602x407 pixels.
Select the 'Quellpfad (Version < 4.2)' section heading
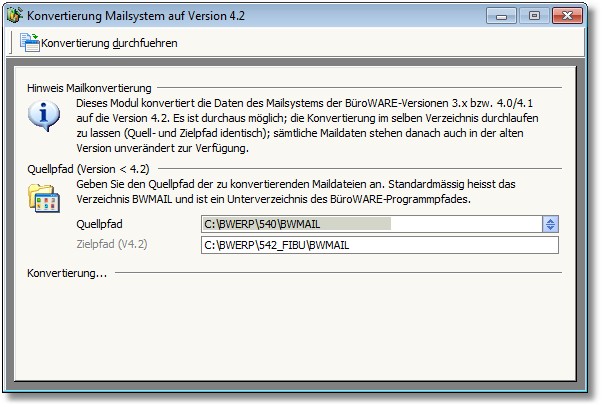[x=88, y=169]
